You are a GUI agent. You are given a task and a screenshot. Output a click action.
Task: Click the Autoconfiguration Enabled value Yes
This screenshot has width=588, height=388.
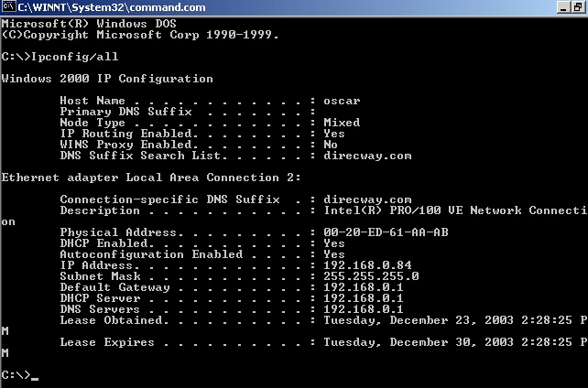coord(334,254)
